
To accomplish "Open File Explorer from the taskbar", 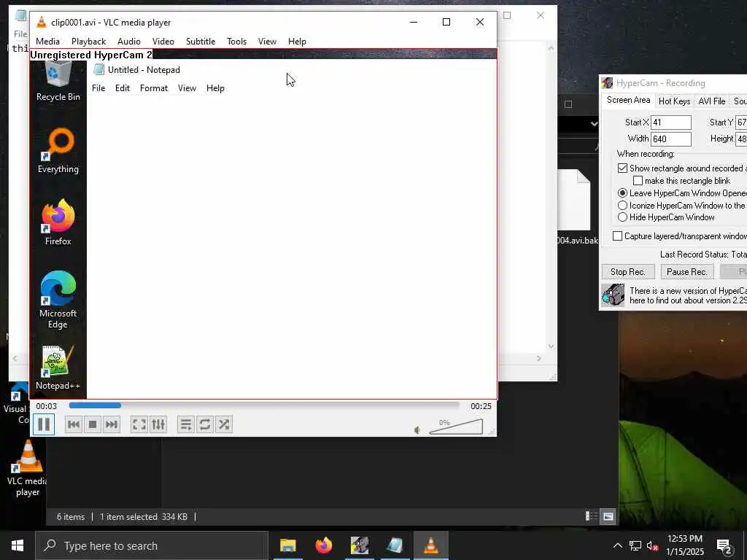I will point(287,545).
